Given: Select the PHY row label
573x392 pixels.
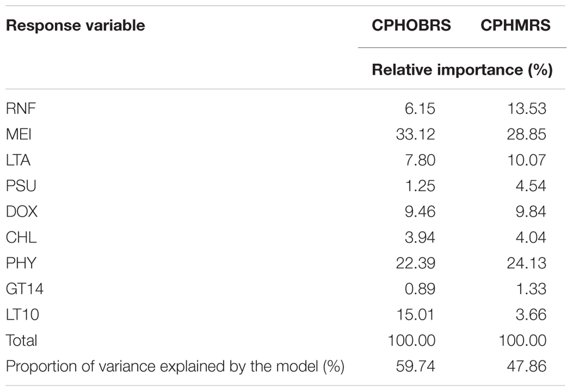Looking at the screenshot, I should point(21,263).
